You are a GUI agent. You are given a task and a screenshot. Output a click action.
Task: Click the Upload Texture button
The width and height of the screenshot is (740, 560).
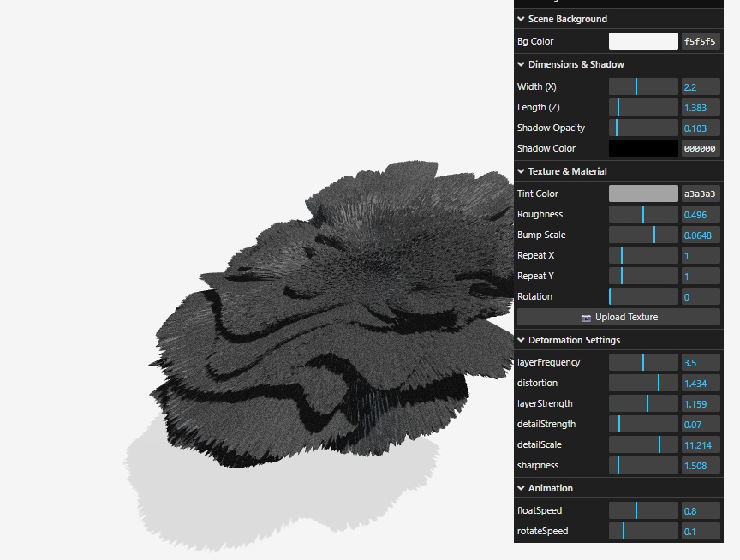(x=618, y=317)
